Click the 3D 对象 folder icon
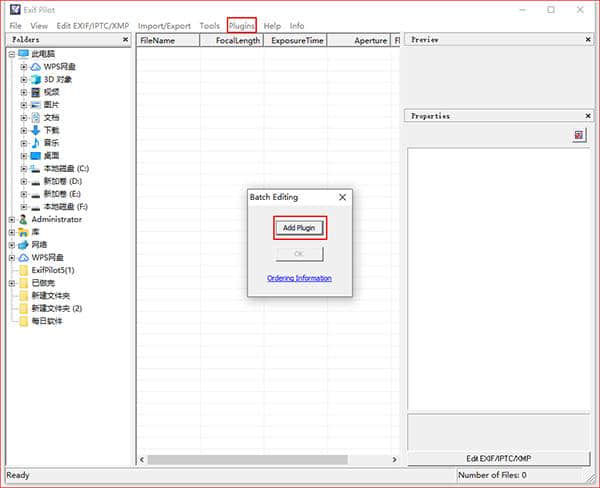 click(36, 79)
